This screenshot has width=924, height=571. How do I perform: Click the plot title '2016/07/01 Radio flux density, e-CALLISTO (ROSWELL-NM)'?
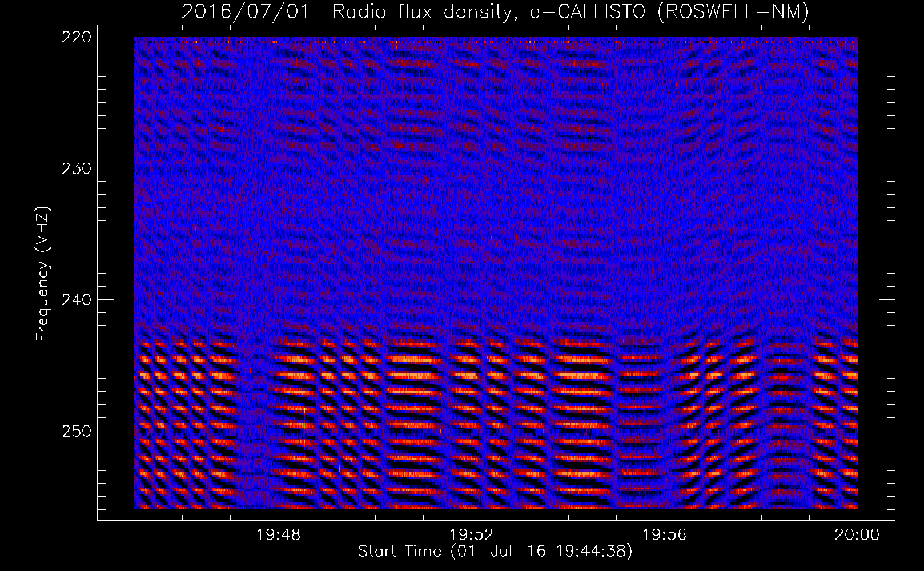click(x=495, y=12)
